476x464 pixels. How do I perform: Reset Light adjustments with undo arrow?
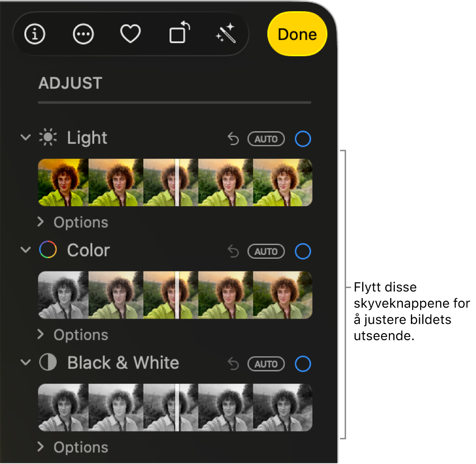click(233, 139)
